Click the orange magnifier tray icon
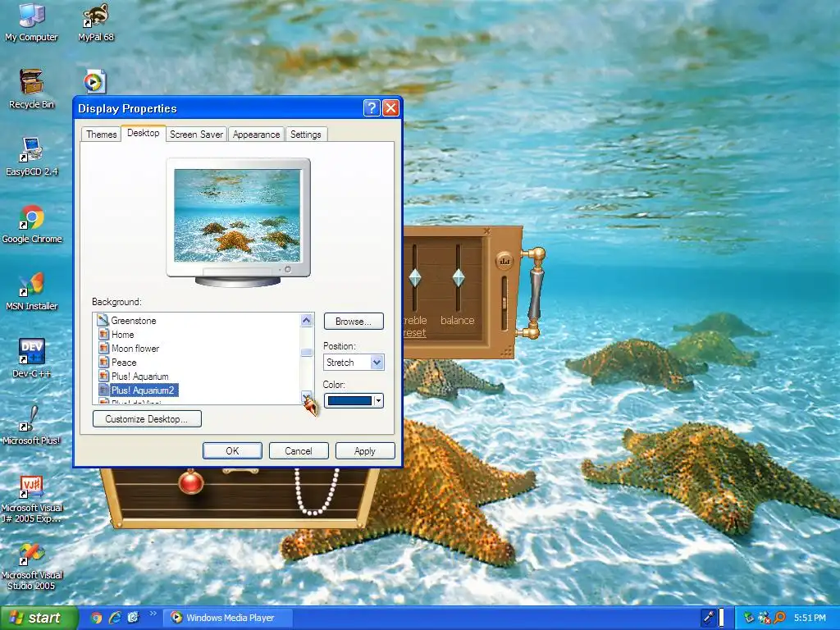 (779, 618)
